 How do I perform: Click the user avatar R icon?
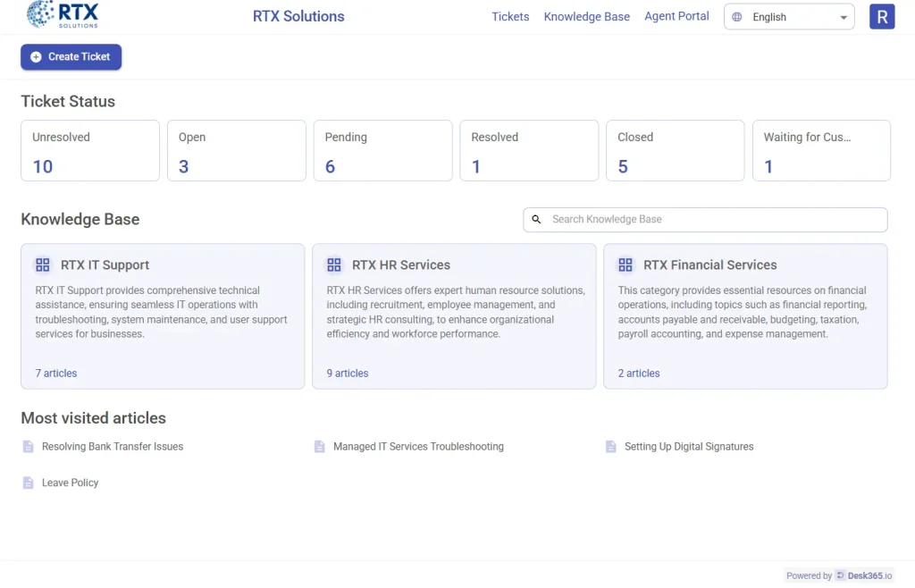tap(881, 17)
